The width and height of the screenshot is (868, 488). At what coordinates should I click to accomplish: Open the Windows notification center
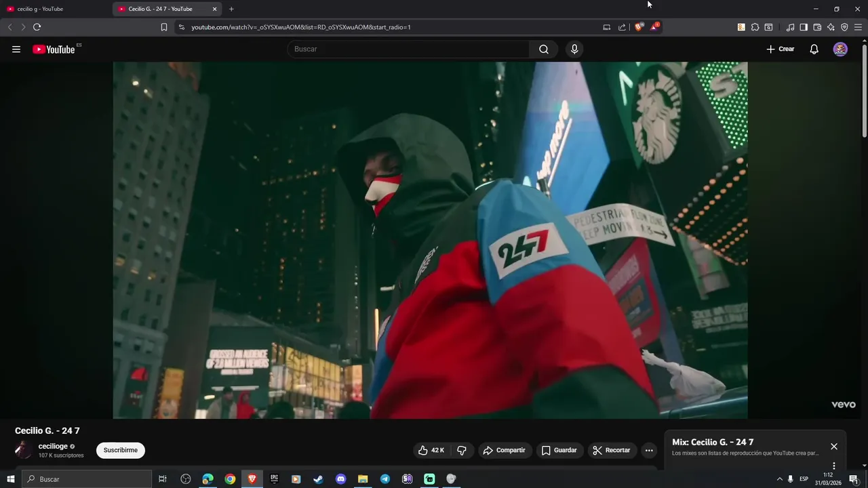coord(854,479)
